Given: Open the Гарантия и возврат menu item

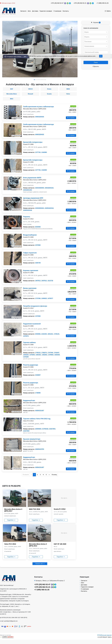Looking at the screenshot, I should point(46,11).
